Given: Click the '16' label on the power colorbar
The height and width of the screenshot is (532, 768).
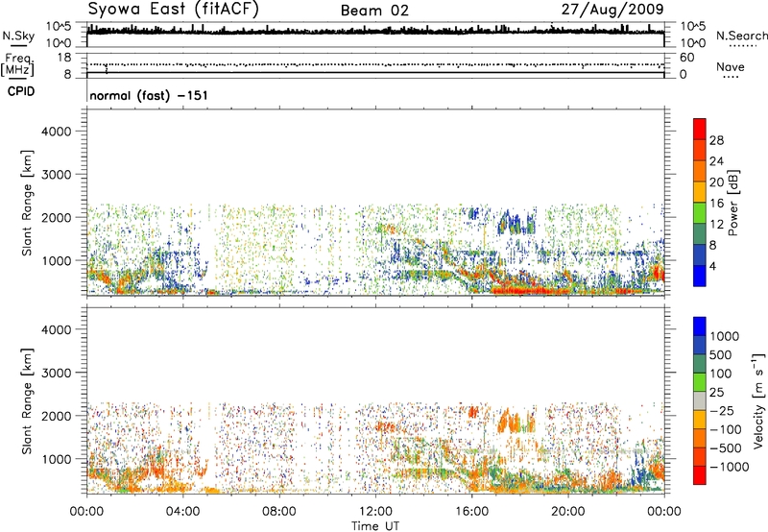Looking at the screenshot, I should [x=716, y=204].
